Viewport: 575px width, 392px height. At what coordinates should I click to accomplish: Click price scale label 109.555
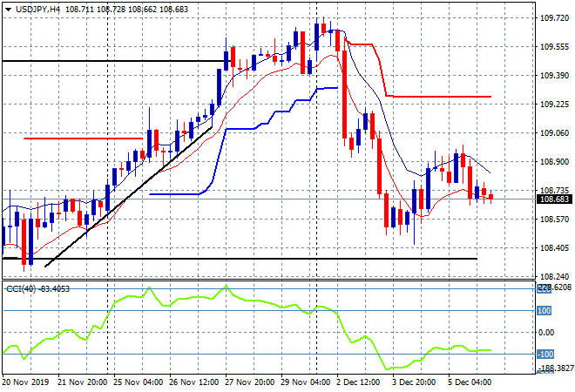(x=554, y=46)
